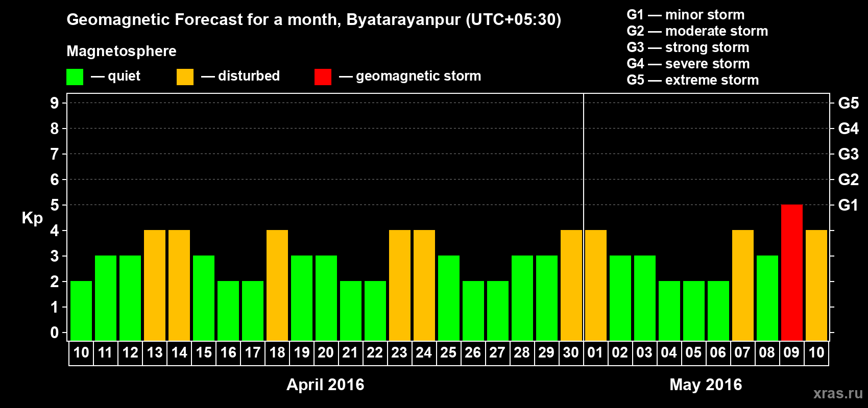Select the orange bar for April 18
The image size is (868, 408).
[x=277, y=285]
